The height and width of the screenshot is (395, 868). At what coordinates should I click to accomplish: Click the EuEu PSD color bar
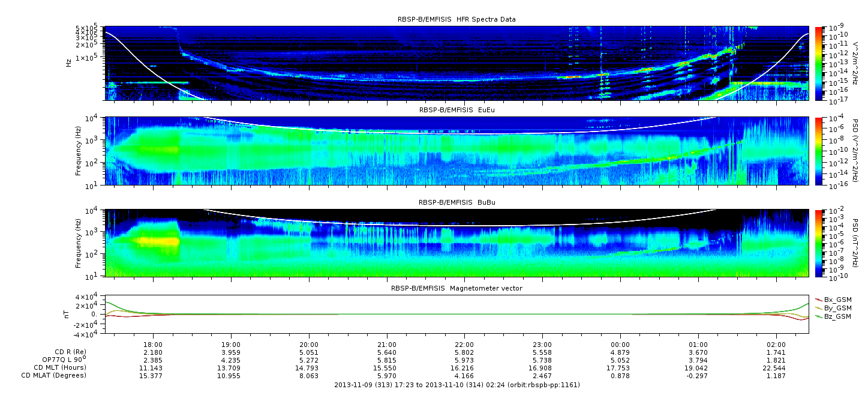[x=819, y=151]
